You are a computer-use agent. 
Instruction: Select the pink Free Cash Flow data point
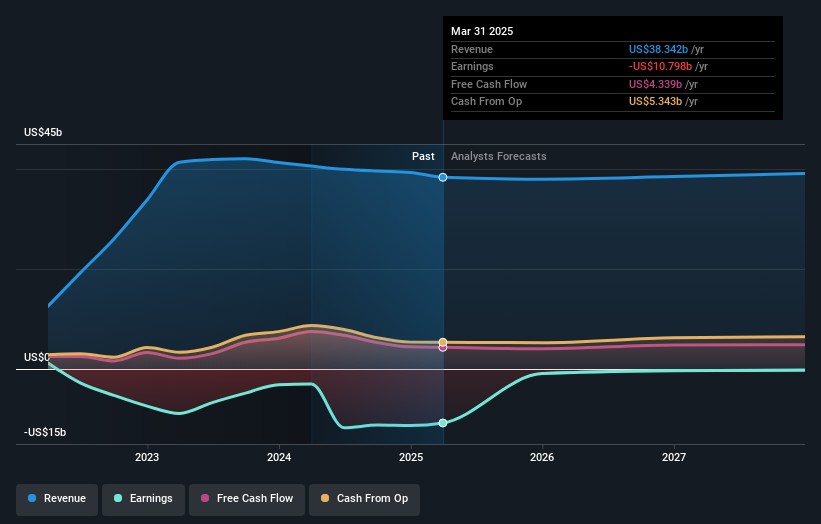[443, 348]
